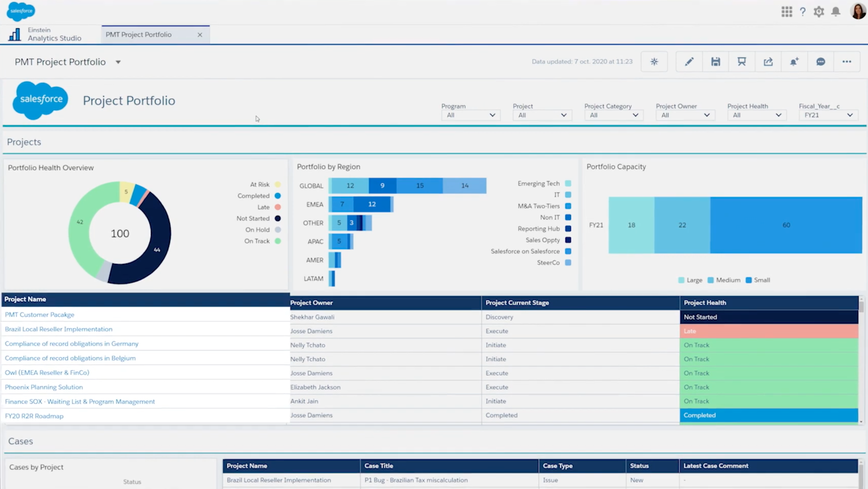Select GLOBAL bar segment labeled 15
868x489 pixels.
(420, 186)
